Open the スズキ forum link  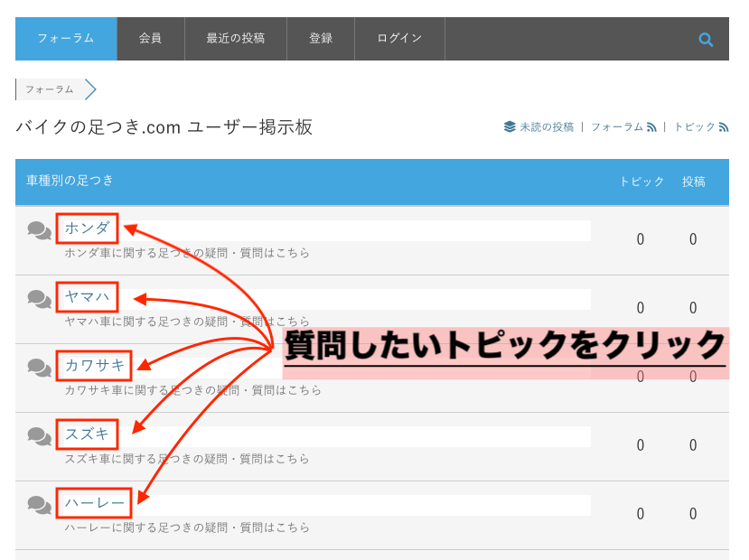pyautogui.click(x=87, y=434)
